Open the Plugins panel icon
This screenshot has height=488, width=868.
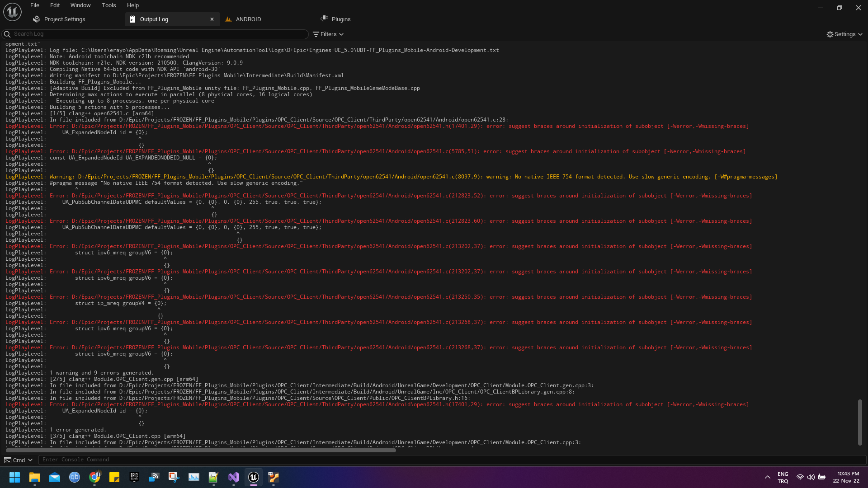(x=324, y=19)
